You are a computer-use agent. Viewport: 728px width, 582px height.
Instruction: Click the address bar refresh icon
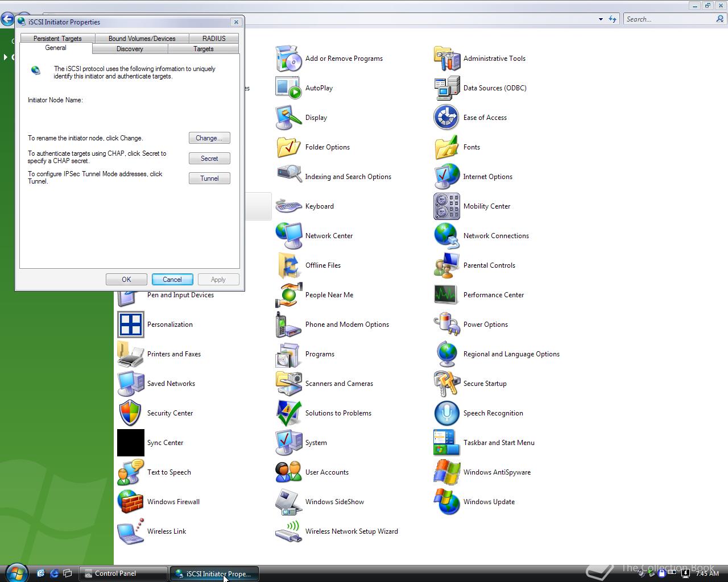tap(613, 19)
